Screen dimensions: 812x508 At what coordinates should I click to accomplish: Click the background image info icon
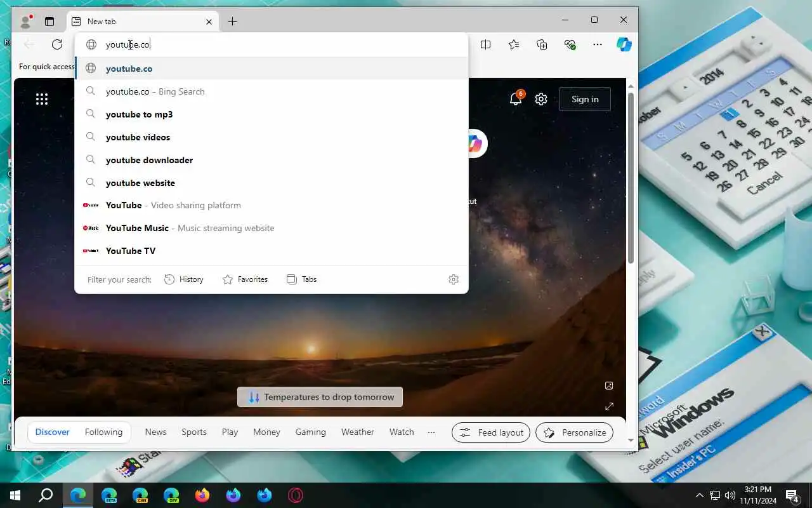609,385
